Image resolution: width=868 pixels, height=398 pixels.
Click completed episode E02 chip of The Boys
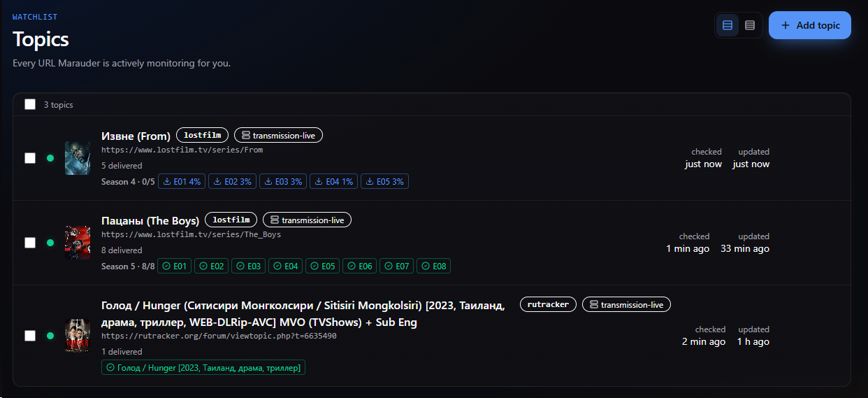coord(211,266)
